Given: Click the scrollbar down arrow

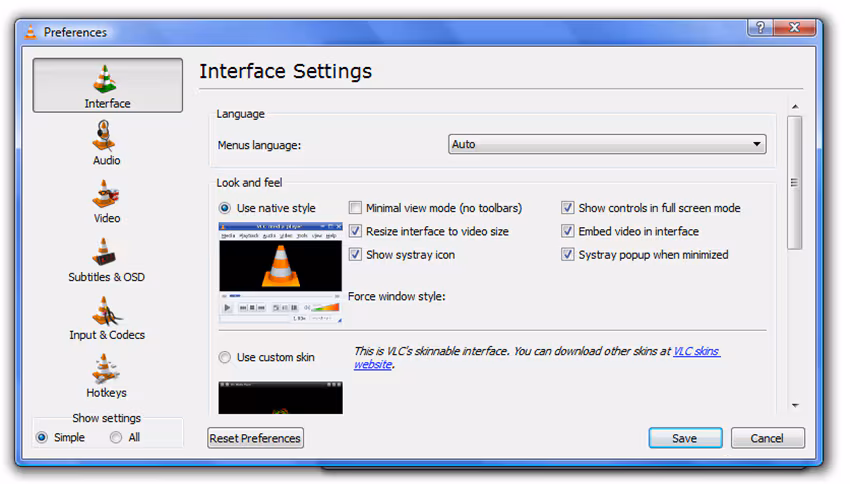Looking at the screenshot, I should pos(795,405).
